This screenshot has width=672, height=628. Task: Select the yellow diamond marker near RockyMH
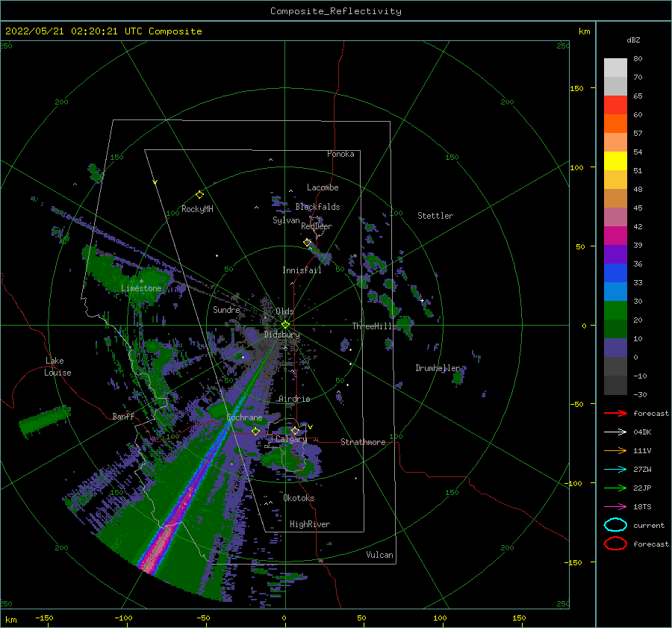click(x=199, y=195)
